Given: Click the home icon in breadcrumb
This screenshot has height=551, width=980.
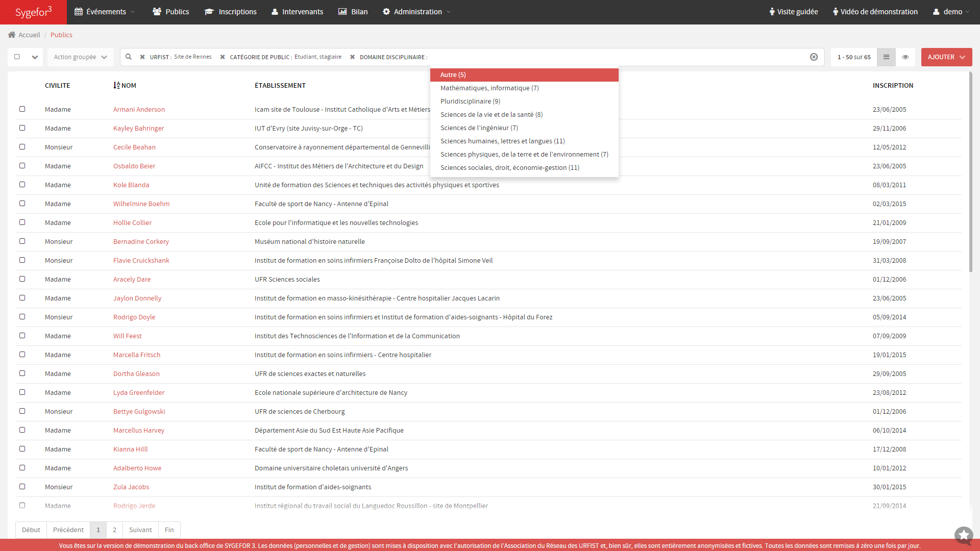Looking at the screenshot, I should [x=12, y=35].
